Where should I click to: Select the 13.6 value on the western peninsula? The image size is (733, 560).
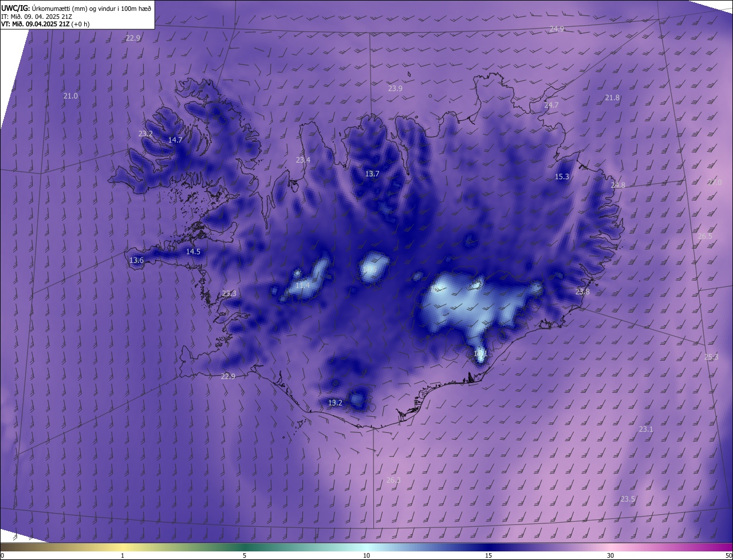(x=136, y=261)
